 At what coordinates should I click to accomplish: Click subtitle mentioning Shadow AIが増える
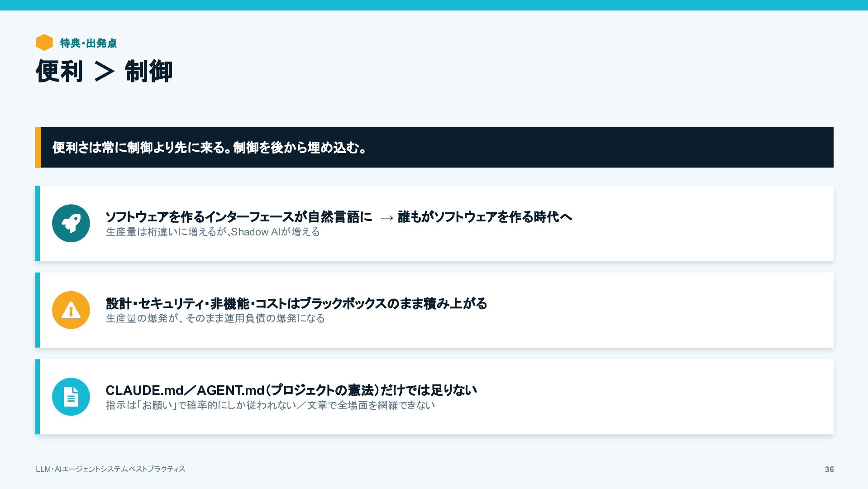pos(213,232)
